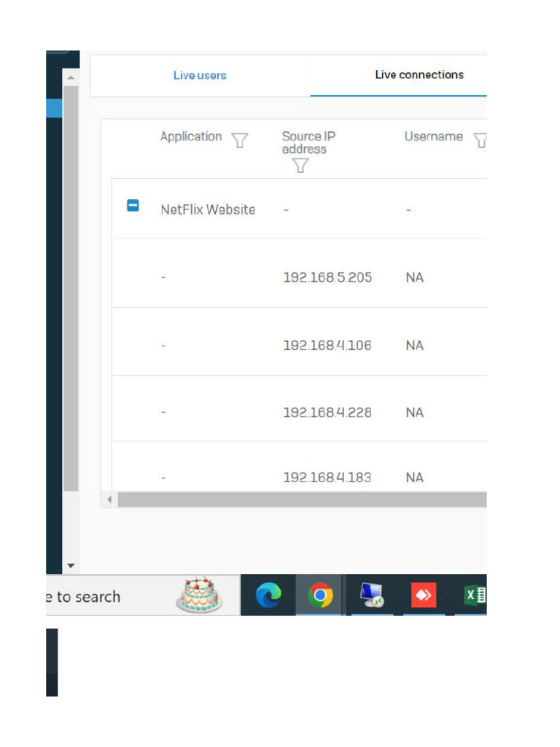Select IP address 192.168.4.106
The image size is (560, 747).
327,345
